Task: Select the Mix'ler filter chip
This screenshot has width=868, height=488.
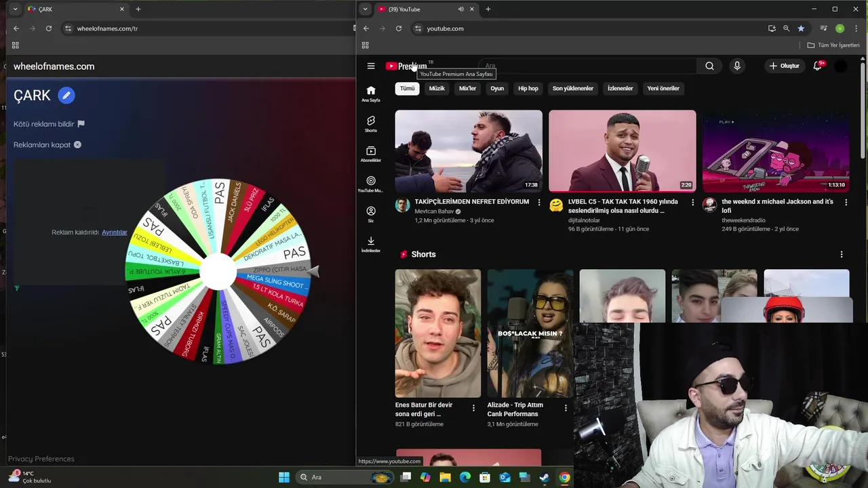Action: 467,88
